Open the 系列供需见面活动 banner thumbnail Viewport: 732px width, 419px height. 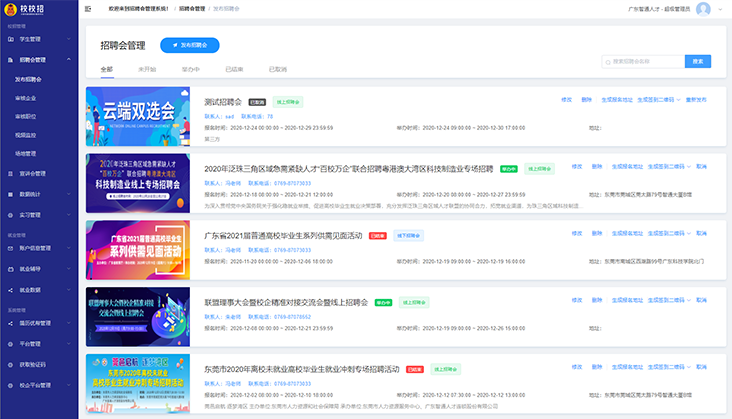coord(138,250)
